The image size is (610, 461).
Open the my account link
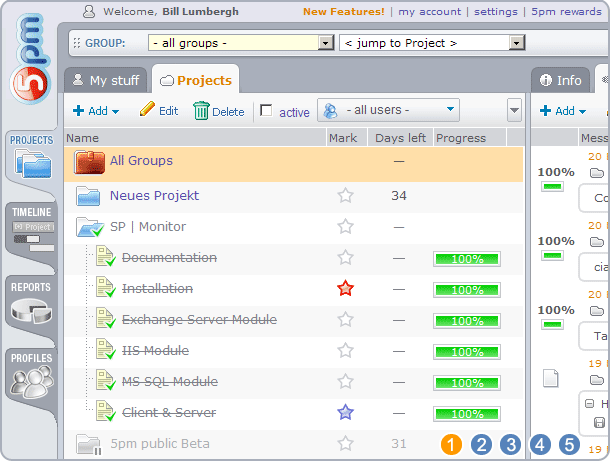pyautogui.click(x=429, y=12)
